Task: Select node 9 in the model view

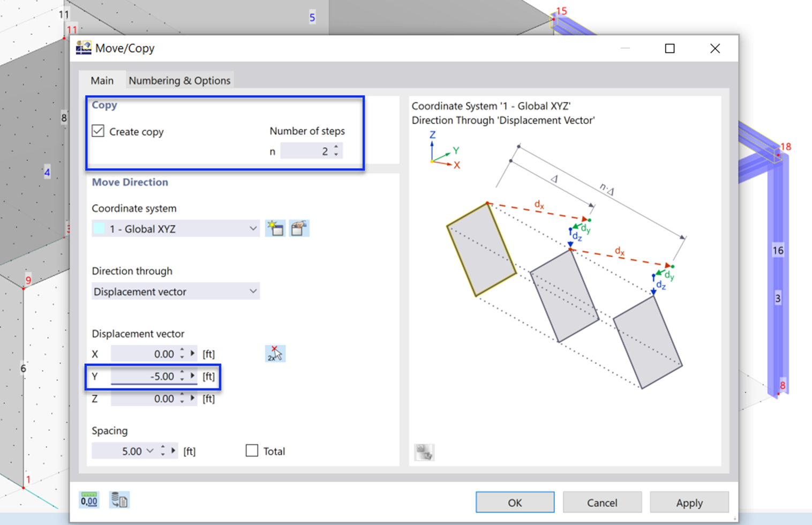Action: [x=28, y=280]
